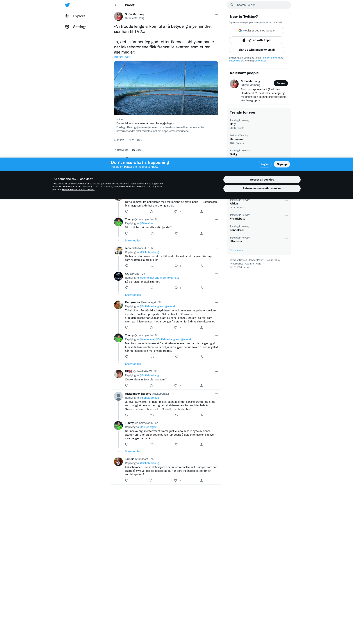Image resolution: width=353 pixels, height=644 pixels.
Task: Accept all cookies
Action: pyautogui.click(x=262, y=179)
